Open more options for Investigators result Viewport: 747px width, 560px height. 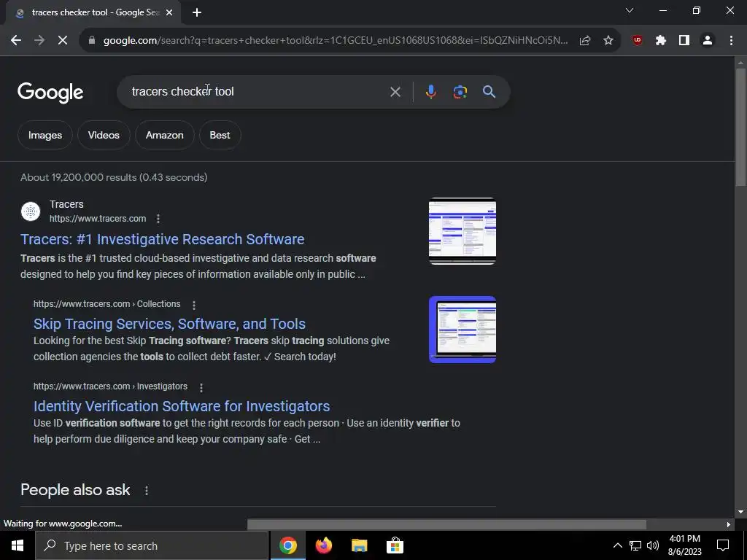point(201,388)
